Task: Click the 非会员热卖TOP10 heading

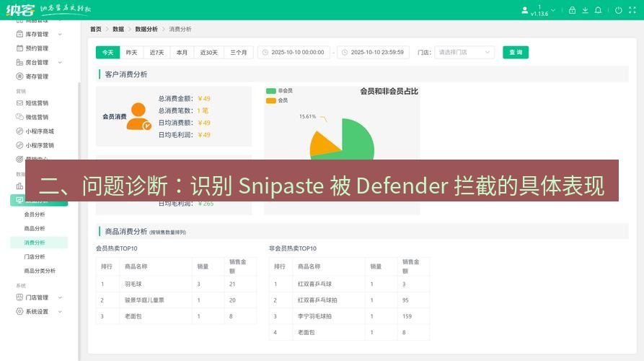Action: pos(293,248)
